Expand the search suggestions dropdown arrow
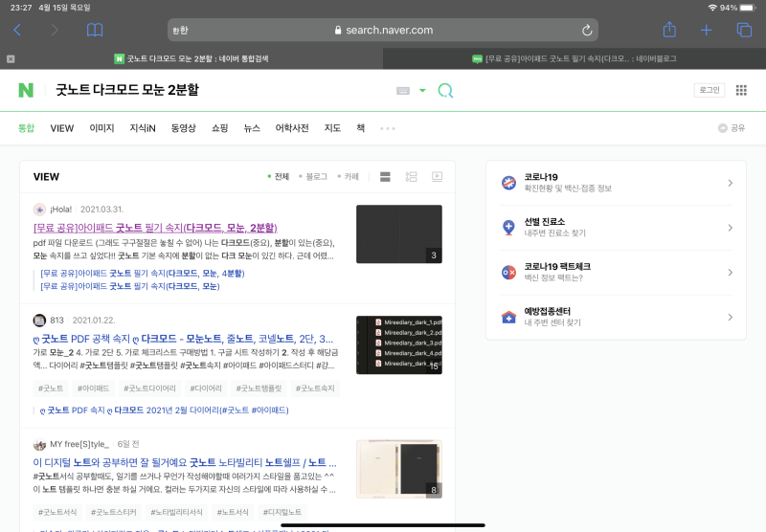This screenshot has height=532, width=766. 422,90
